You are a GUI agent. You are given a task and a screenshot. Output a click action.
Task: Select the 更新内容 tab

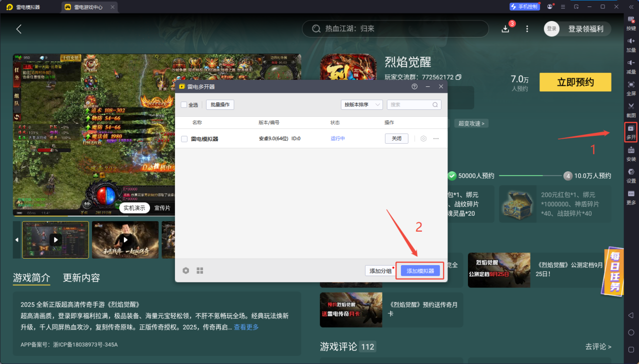click(81, 278)
